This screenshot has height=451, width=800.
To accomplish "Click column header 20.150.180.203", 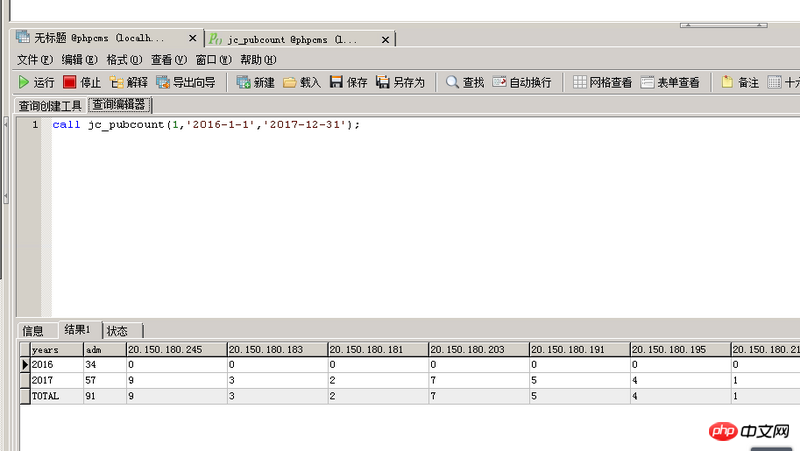I will (479, 349).
